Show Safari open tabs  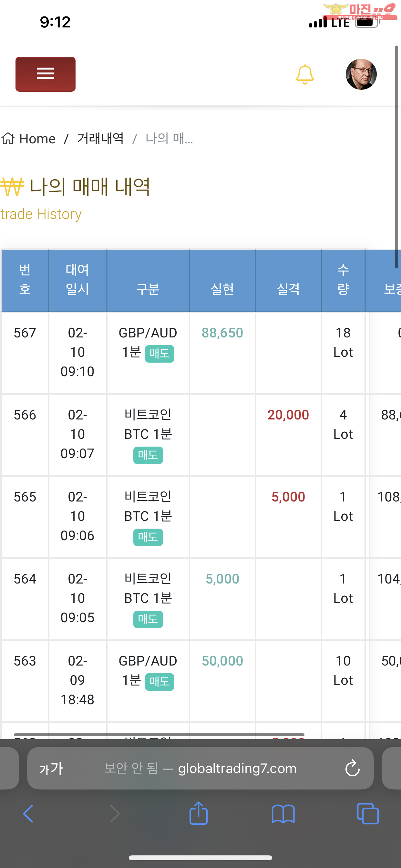coord(368,814)
